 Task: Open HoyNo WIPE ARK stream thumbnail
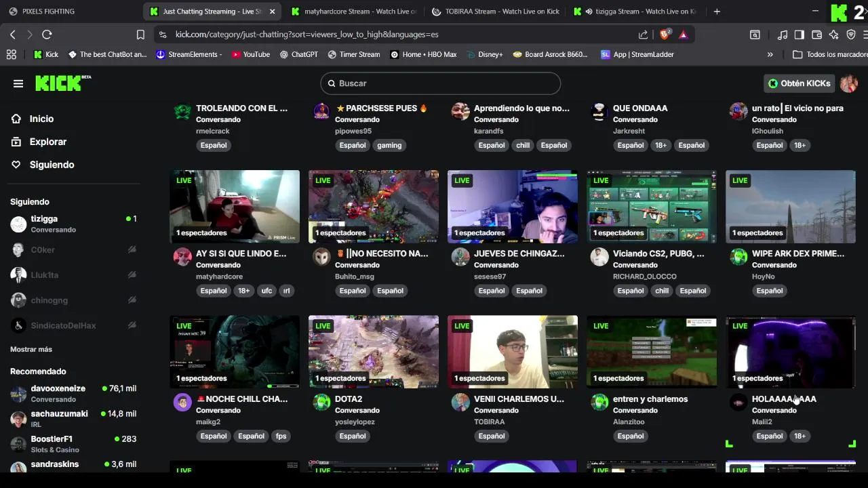(x=791, y=206)
